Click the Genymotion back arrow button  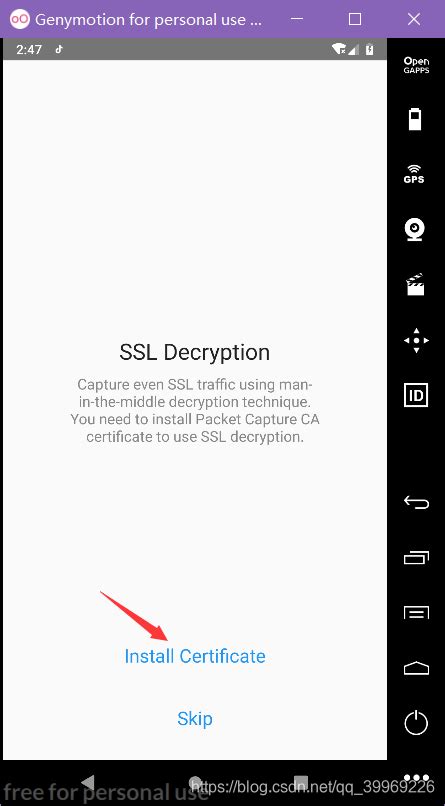(x=416, y=502)
